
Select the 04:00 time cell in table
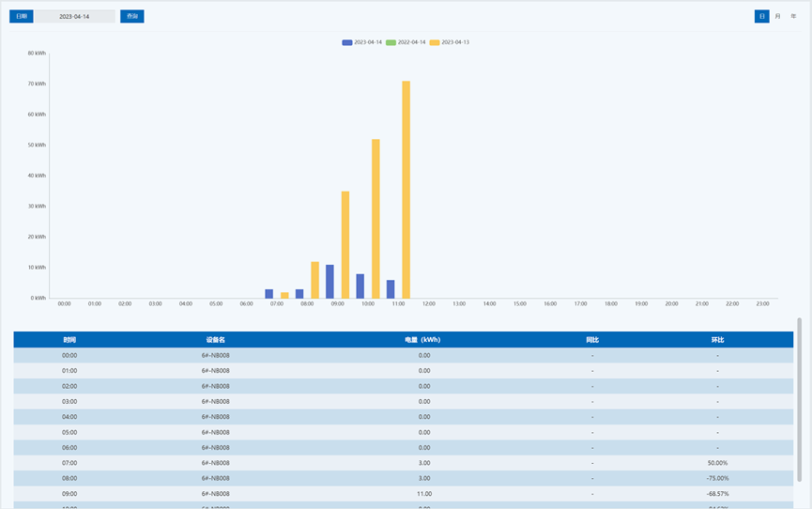69,417
